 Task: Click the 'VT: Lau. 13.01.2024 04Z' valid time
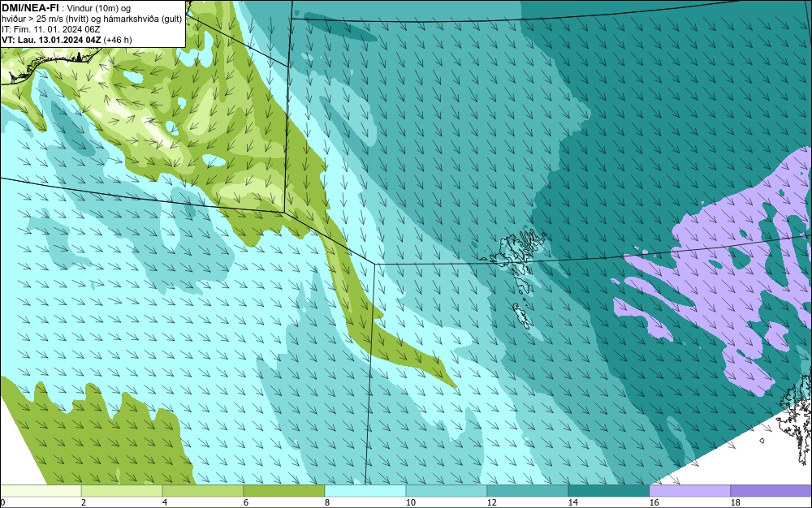click(52, 40)
